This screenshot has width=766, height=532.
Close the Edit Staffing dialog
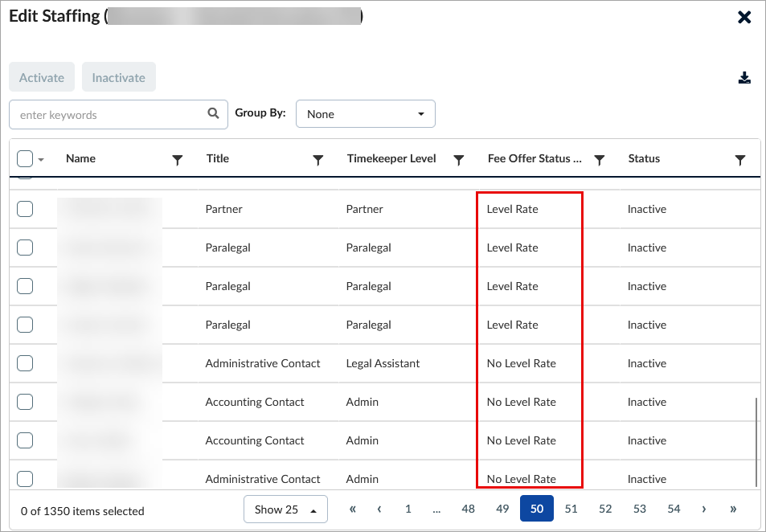(744, 17)
